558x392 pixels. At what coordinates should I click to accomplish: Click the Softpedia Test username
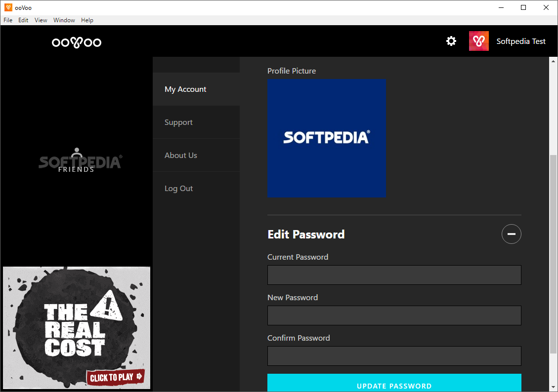pos(520,41)
